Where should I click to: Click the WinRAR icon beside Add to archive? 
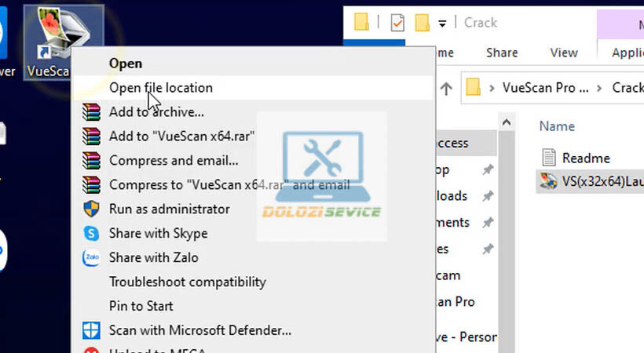(x=92, y=112)
